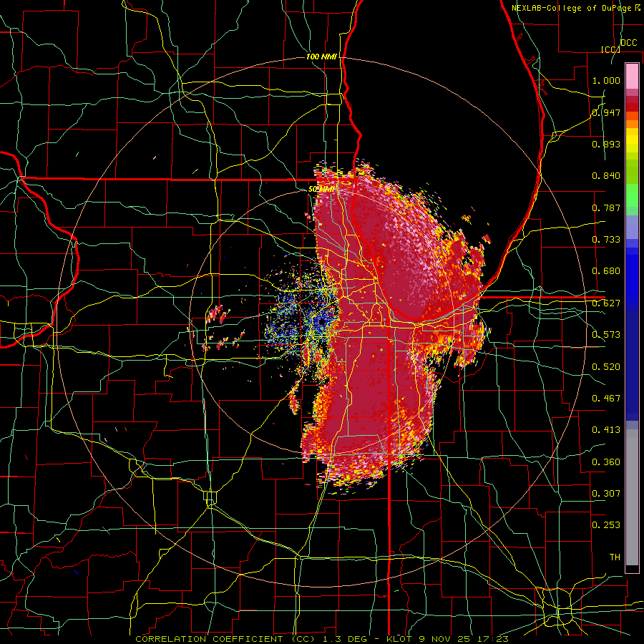Image resolution: width=644 pixels, height=644 pixels.
Task: Pick the bright green segment of color scale
Action: click(x=632, y=195)
